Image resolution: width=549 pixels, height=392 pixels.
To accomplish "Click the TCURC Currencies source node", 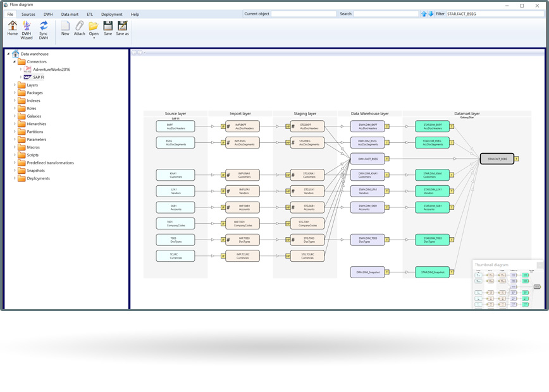I will point(175,256).
